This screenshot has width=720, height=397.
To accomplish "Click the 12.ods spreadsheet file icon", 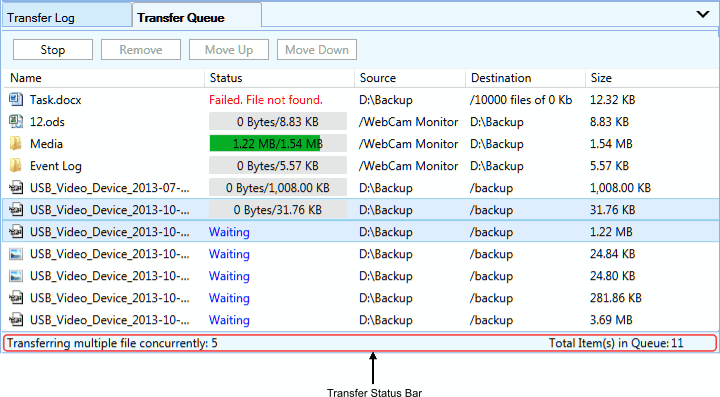I will tap(16, 121).
